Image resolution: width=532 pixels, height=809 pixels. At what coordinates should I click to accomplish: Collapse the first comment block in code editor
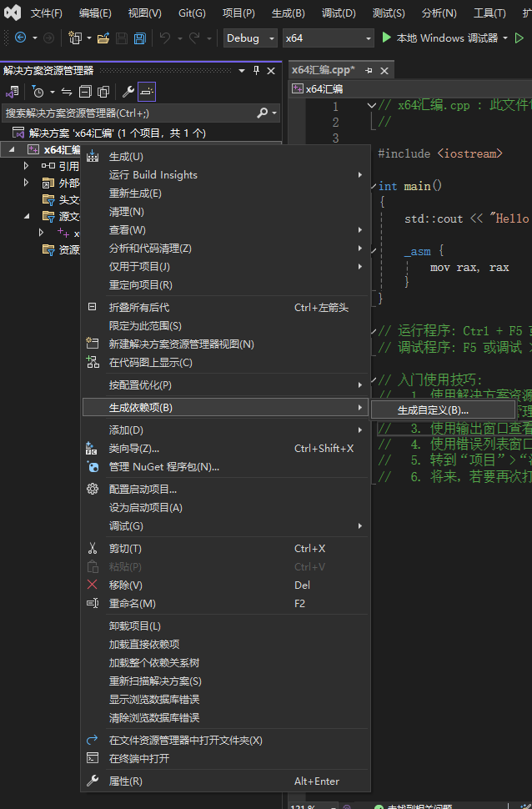pyautogui.click(x=371, y=105)
